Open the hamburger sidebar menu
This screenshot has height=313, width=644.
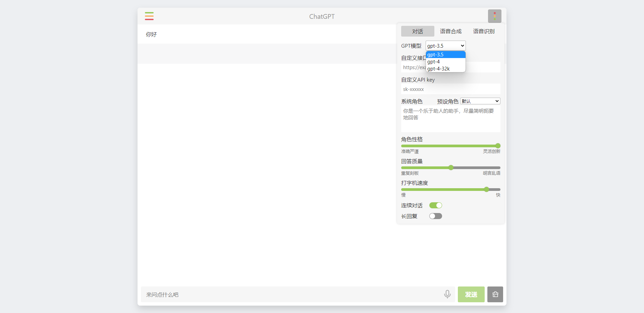(x=149, y=16)
